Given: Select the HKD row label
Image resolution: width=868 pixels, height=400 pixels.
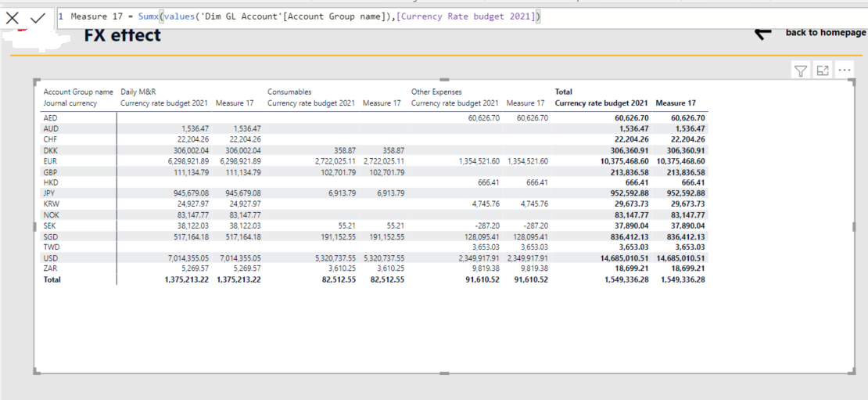Looking at the screenshot, I should (x=51, y=182).
